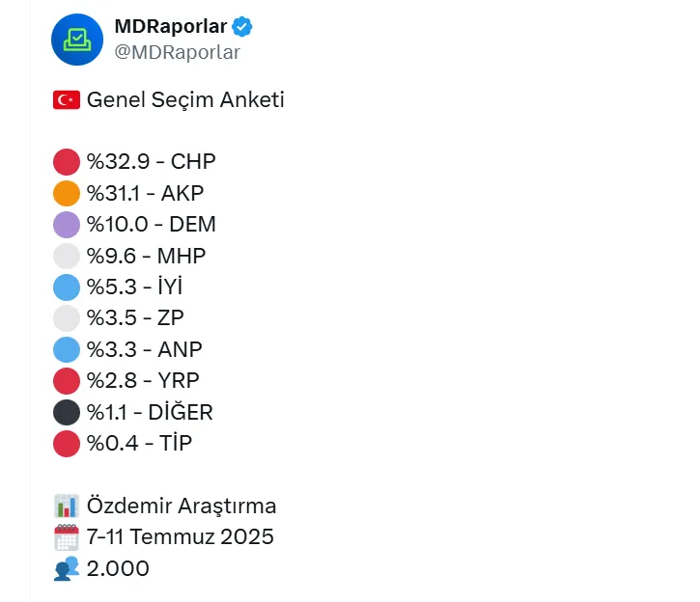Viewport: 700px width, 602px height.
Task: Click the orange circle beside AKP
Action: [x=67, y=193]
